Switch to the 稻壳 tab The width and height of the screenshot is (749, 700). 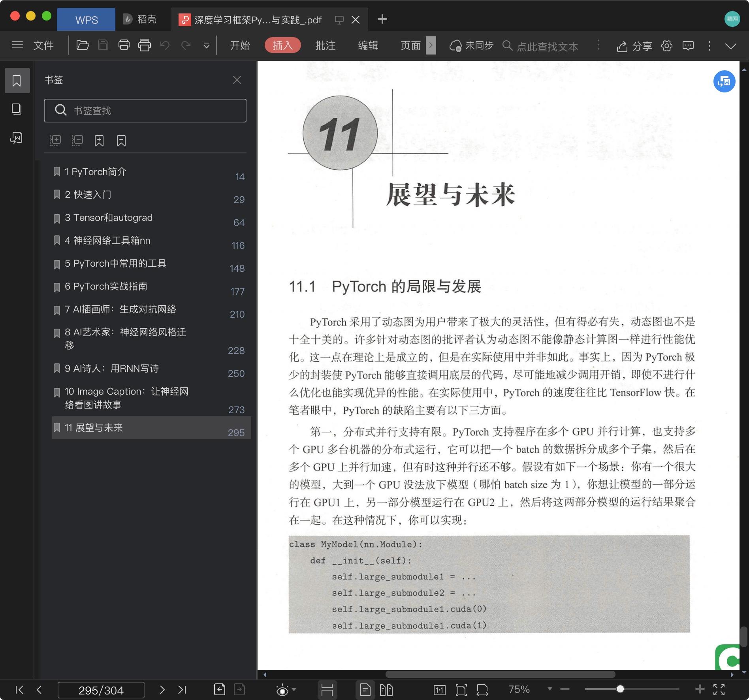[x=140, y=19]
